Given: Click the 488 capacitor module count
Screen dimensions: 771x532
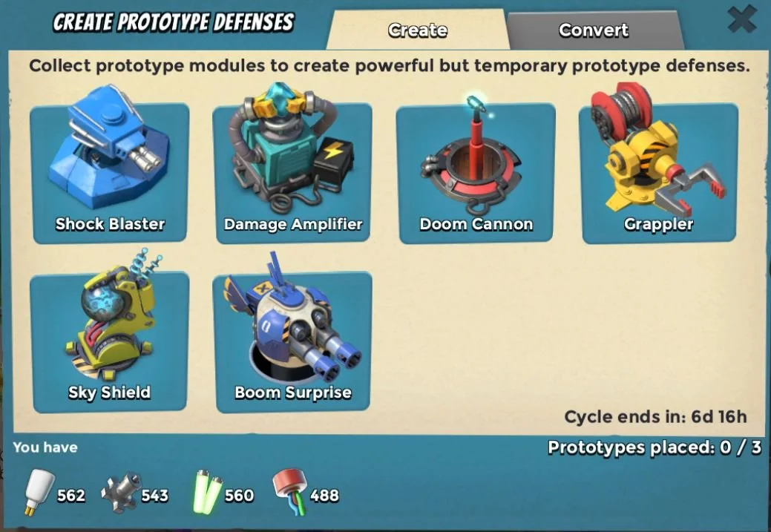Looking at the screenshot, I should (x=324, y=496).
